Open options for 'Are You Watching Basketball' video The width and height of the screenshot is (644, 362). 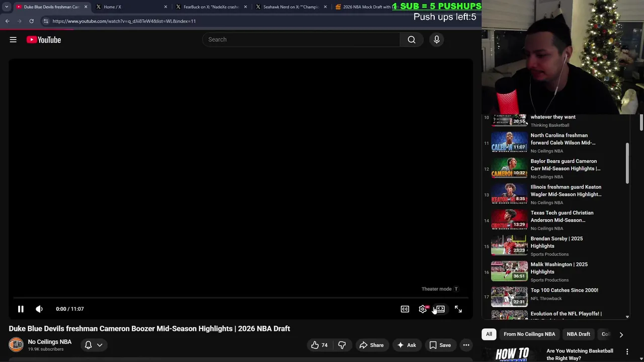click(x=627, y=351)
